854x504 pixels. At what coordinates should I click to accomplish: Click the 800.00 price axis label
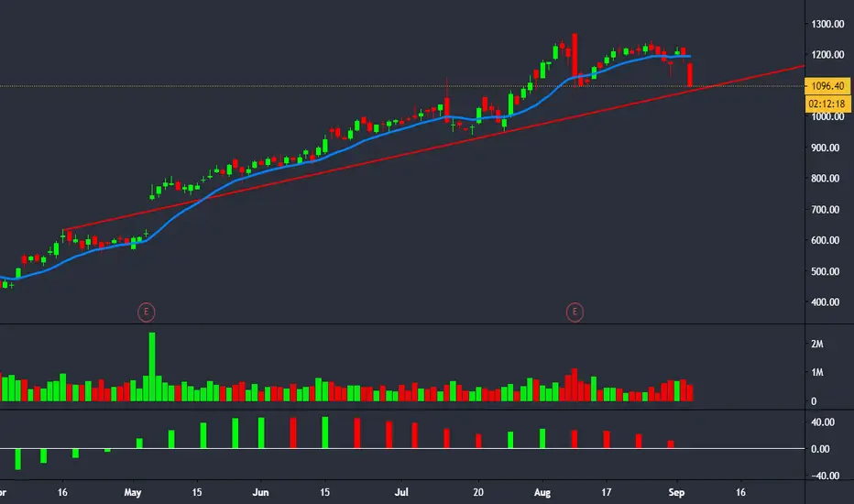tap(827, 178)
